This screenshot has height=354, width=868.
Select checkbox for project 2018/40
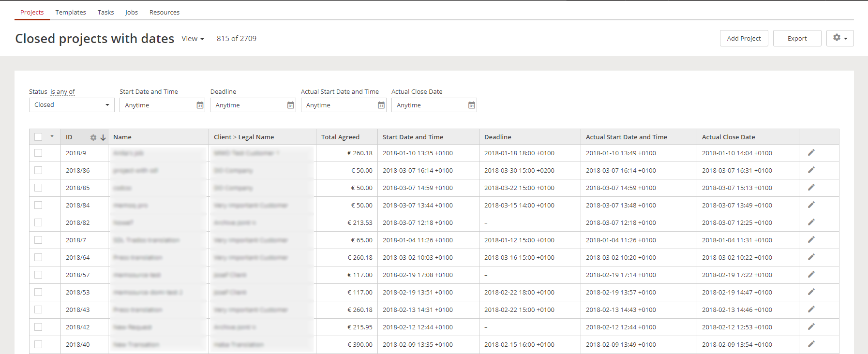38,344
